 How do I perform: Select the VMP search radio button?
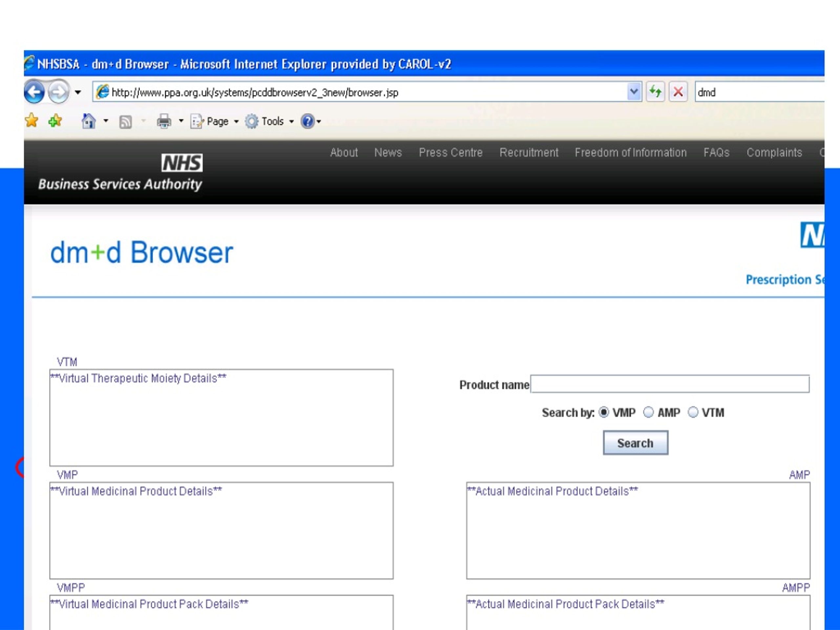point(604,412)
